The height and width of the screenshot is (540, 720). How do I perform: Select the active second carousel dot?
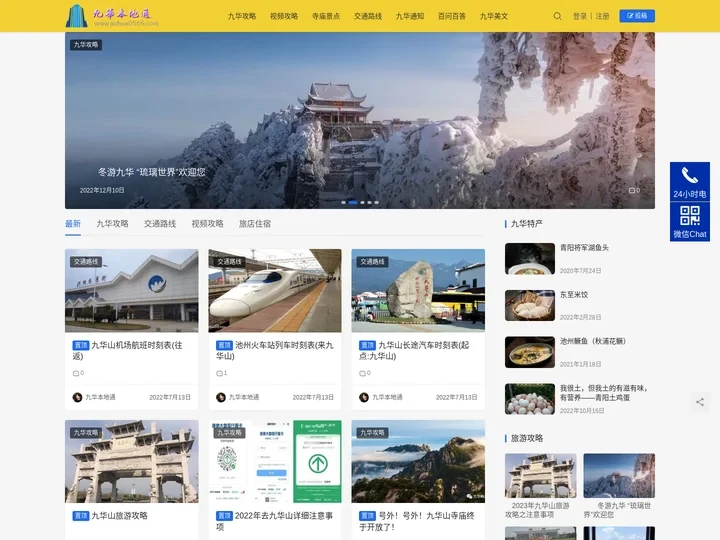click(x=353, y=202)
